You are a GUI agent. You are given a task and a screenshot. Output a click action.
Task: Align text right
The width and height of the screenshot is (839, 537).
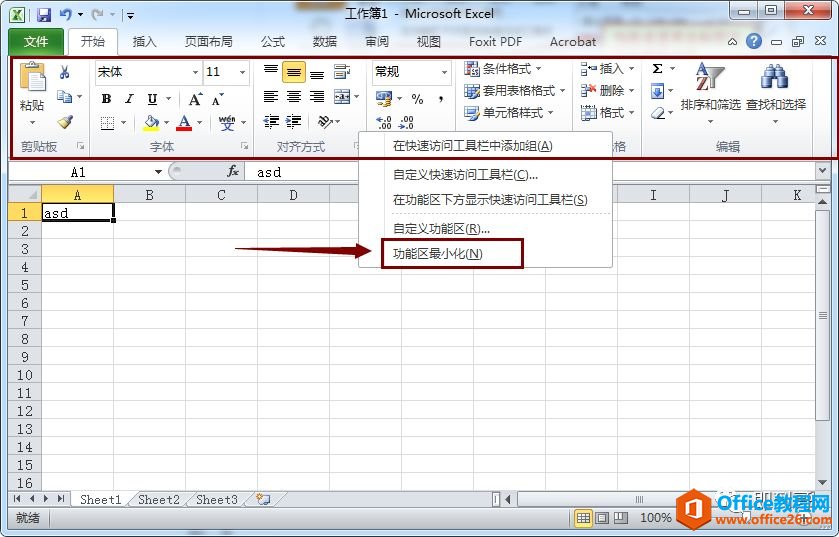[317, 96]
